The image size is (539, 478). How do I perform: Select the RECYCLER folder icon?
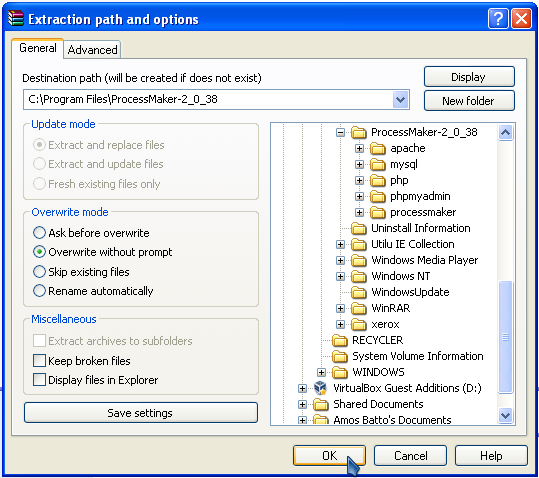pyautogui.click(x=340, y=340)
